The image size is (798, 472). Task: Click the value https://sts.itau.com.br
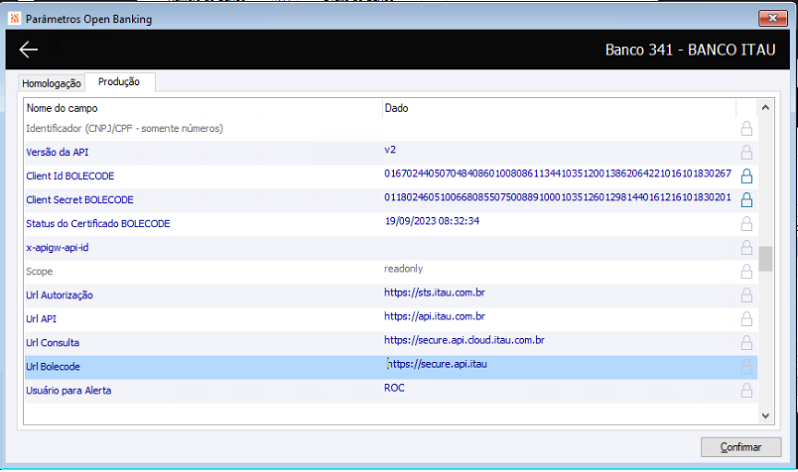point(434,292)
